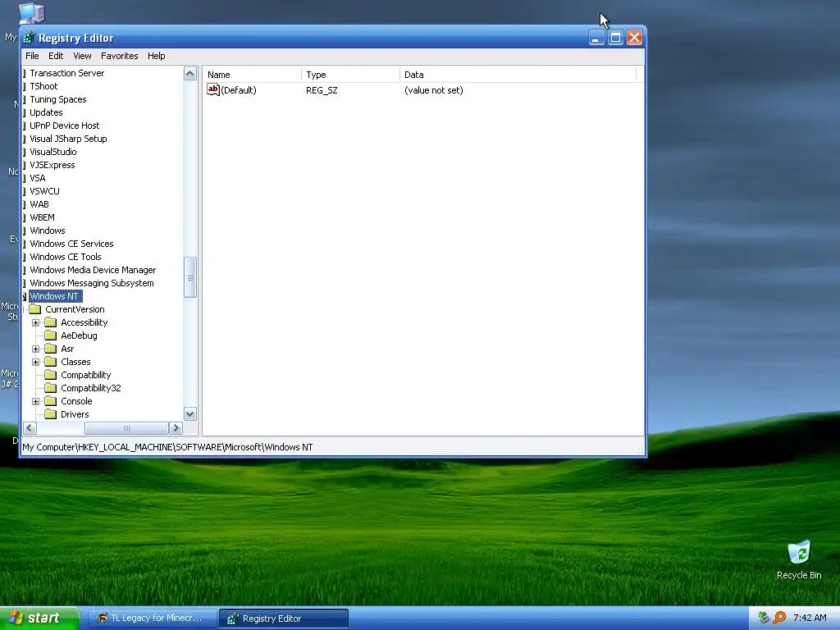Image resolution: width=840 pixels, height=630 pixels.
Task: Click the horizontal scrollbar thumb in tree
Action: (x=126, y=428)
